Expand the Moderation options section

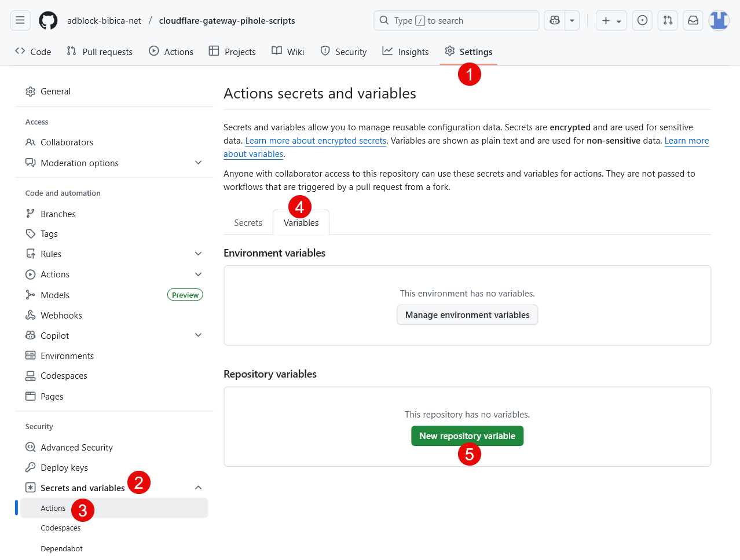coord(198,163)
